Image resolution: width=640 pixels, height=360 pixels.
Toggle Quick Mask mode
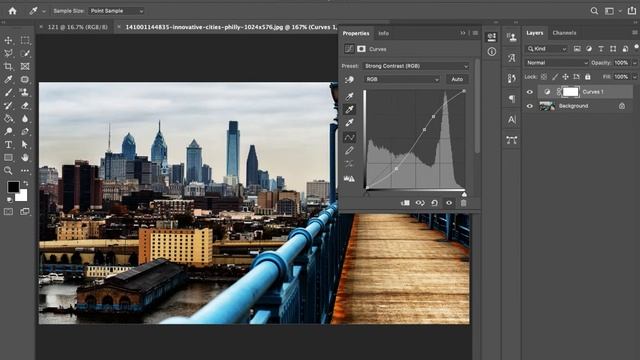click(x=8, y=211)
